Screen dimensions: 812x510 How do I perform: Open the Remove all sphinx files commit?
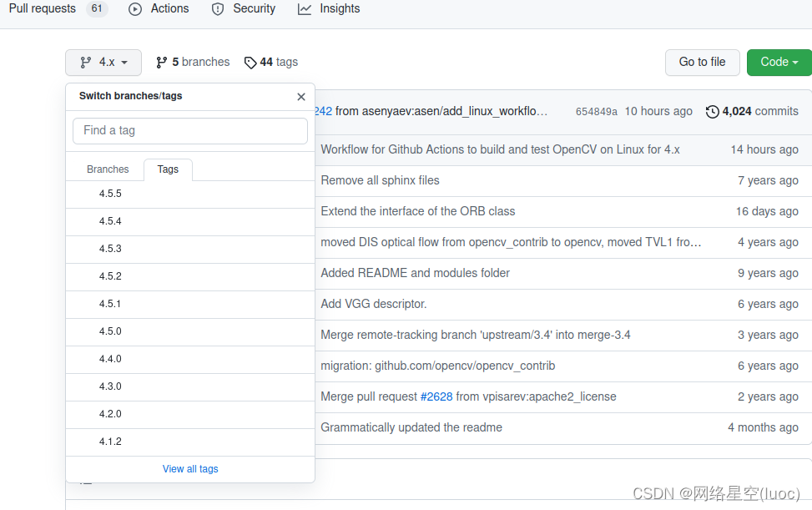pos(380,180)
